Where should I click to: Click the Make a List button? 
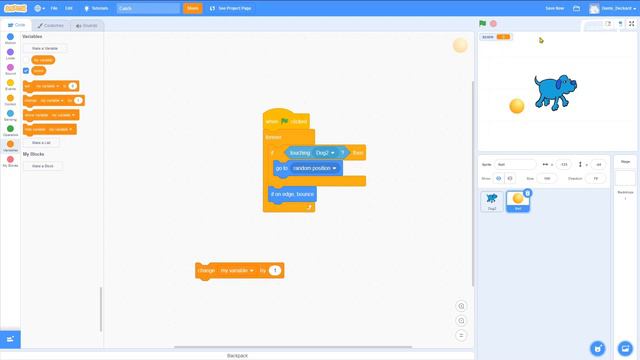[41, 143]
